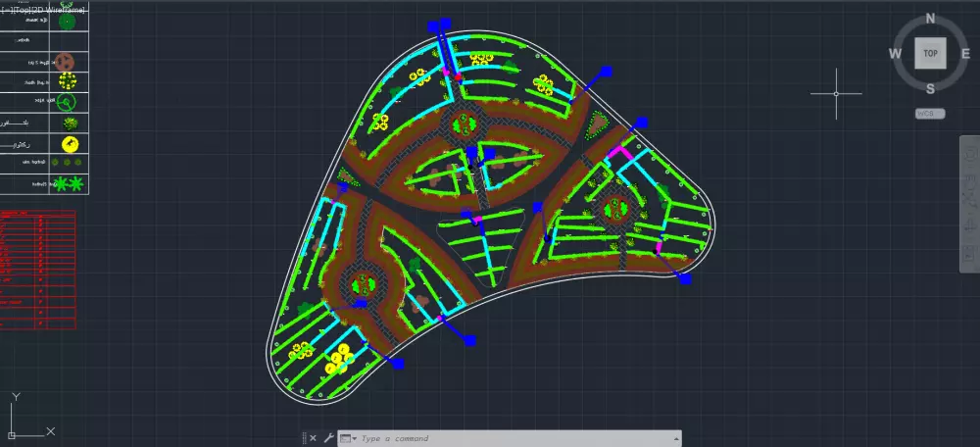Image resolution: width=980 pixels, height=447 pixels.
Task: Open the [Top] view controls menu
Action: click(x=20, y=10)
